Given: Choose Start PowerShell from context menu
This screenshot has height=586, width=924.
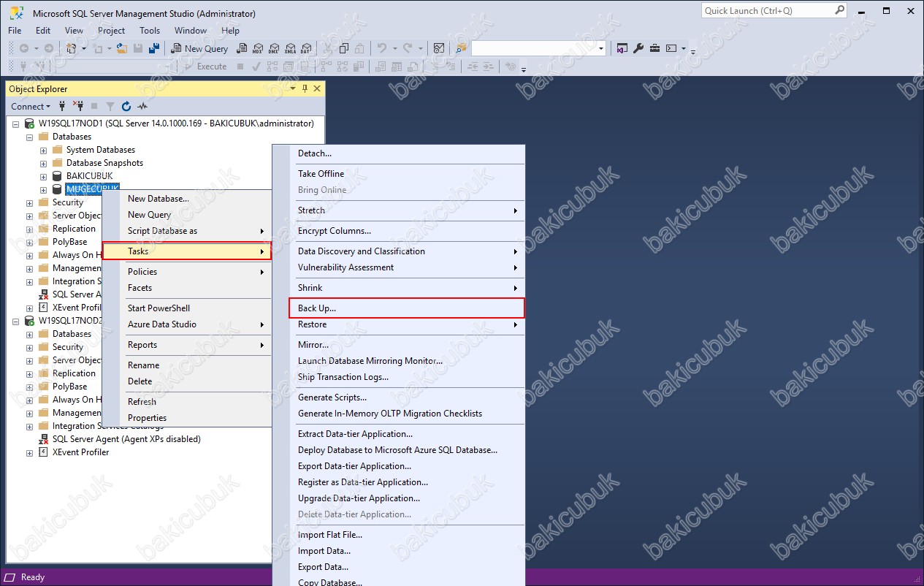Looking at the screenshot, I should coord(186,308).
